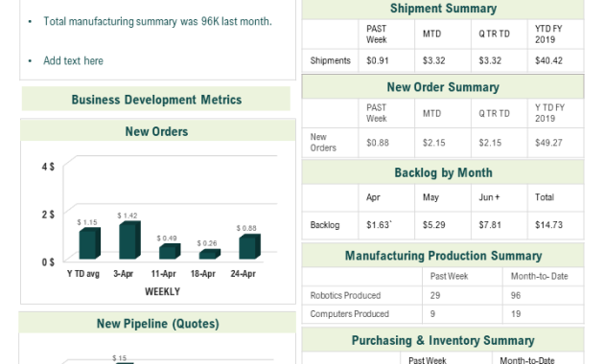Select the Backlog Jun+ value $7.81
The image size is (604, 364).
[x=490, y=225]
